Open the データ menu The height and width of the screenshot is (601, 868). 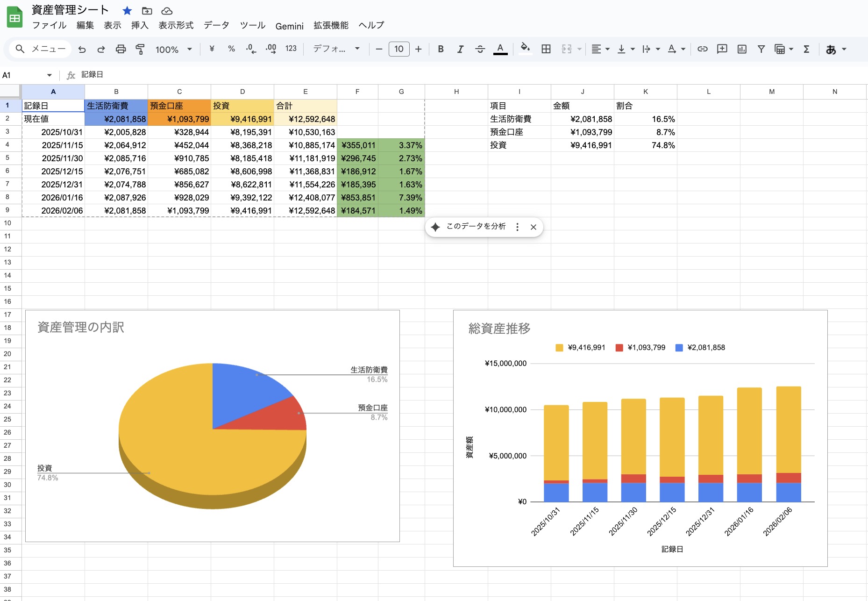click(x=216, y=25)
